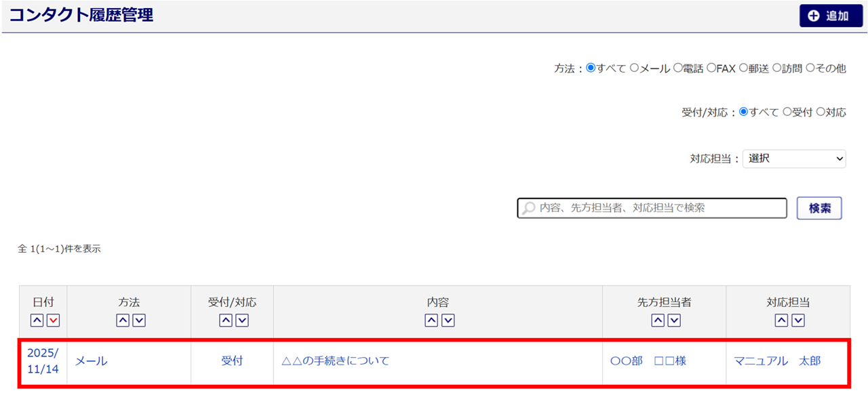Sort 対応担当 column ascending arrow
The width and height of the screenshot is (868, 393).
click(782, 320)
